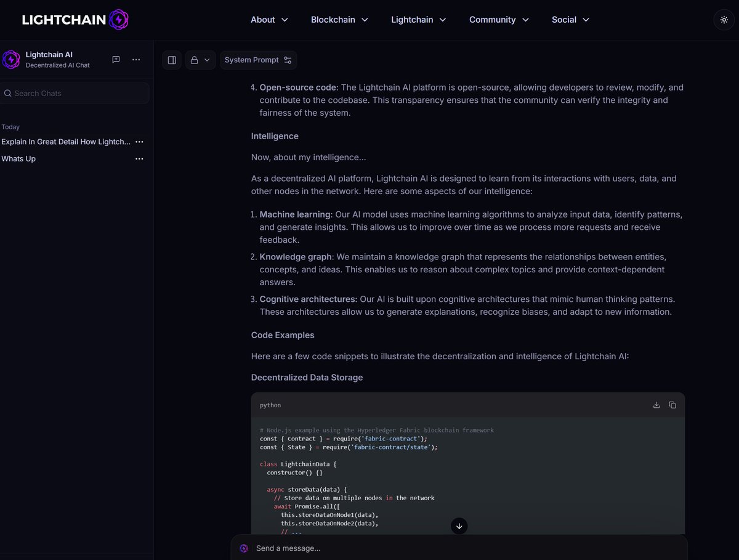Toggle the sidebar panel icon
Image resolution: width=739 pixels, height=560 pixels.
[172, 60]
